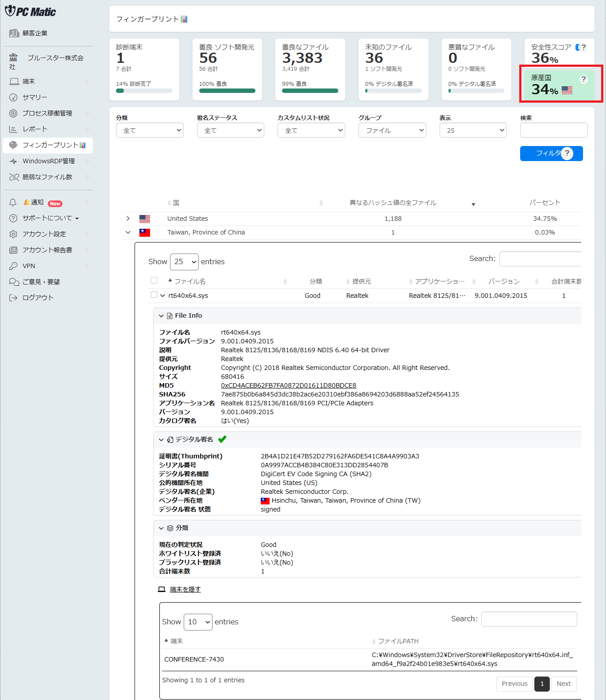Click the レポート chart icon
The width and height of the screenshot is (606, 700).
13,129
